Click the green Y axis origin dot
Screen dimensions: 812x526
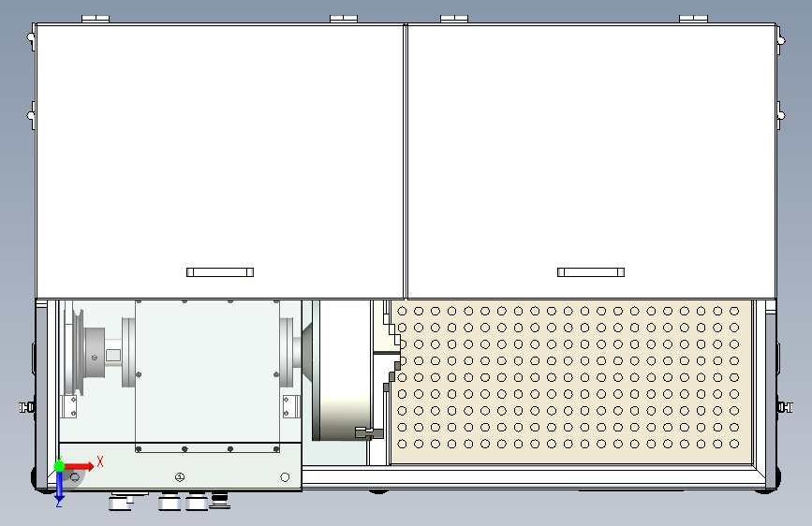coord(60,466)
